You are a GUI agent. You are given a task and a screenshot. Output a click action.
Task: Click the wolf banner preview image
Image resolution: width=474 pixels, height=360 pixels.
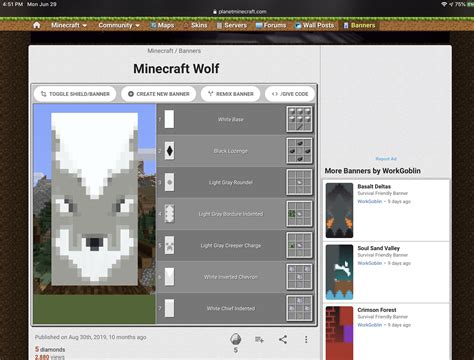point(94,199)
